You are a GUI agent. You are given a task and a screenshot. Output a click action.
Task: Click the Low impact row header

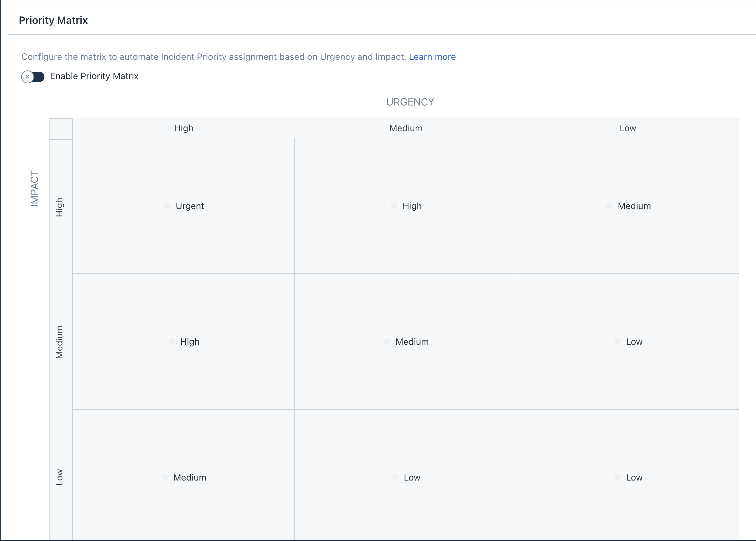60,477
